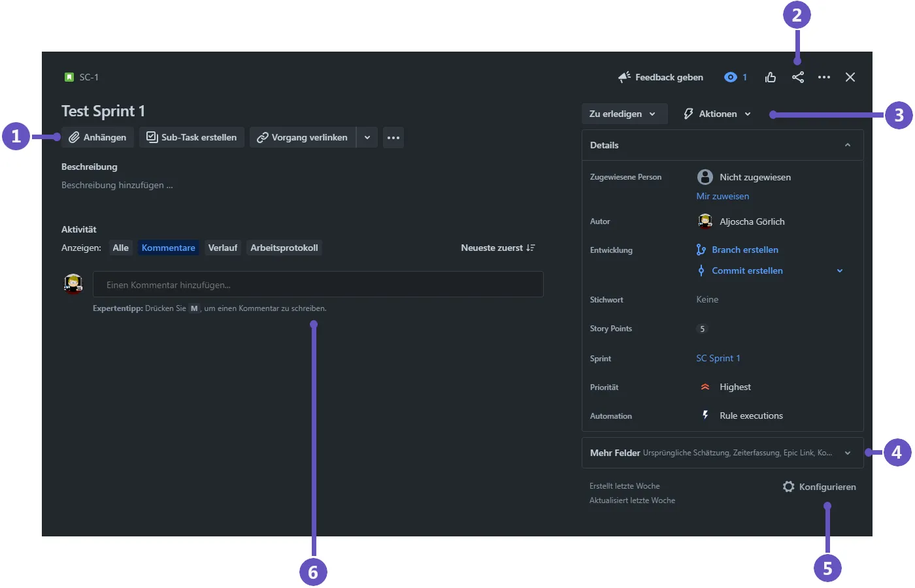The width and height of the screenshot is (915, 588).
Task: Open the Aktionen dropdown
Action: point(717,114)
